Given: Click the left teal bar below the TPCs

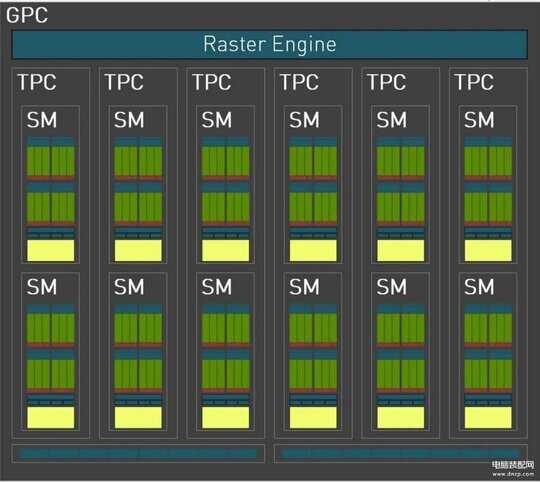Looking at the screenshot, I should click(x=138, y=453).
